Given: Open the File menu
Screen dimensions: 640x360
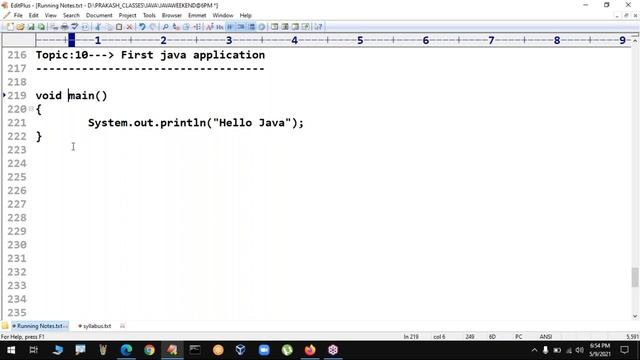Looking at the screenshot, I should (x=18, y=15).
